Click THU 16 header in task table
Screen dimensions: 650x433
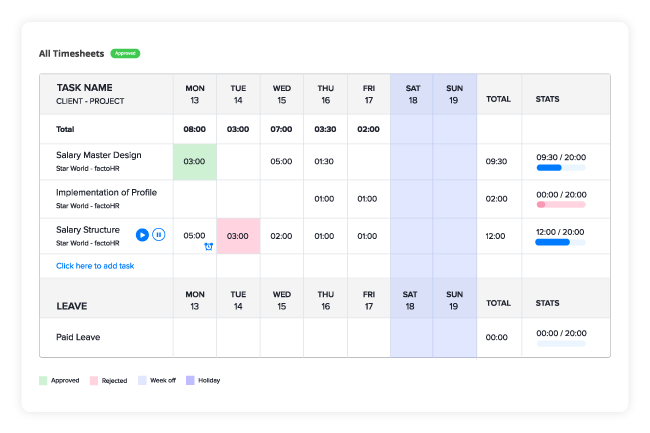coord(325,94)
